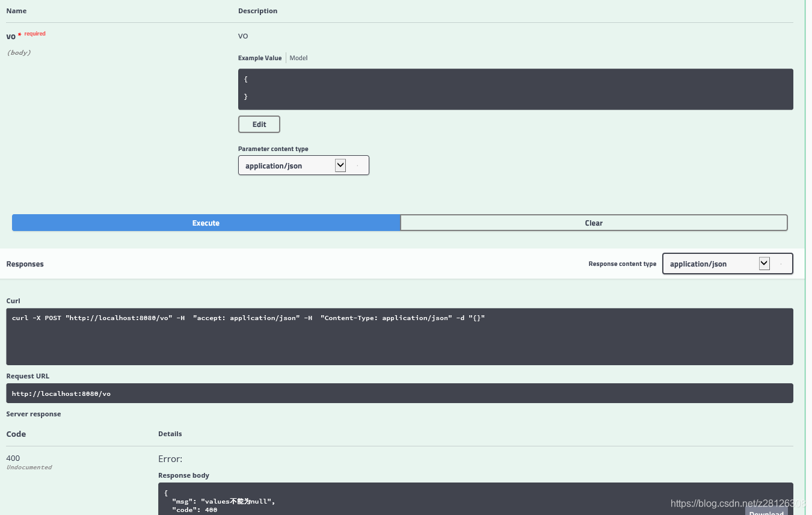The height and width of the screenshot is (515, 812).
Task: Click the Details column header
Action: [170, 434]
